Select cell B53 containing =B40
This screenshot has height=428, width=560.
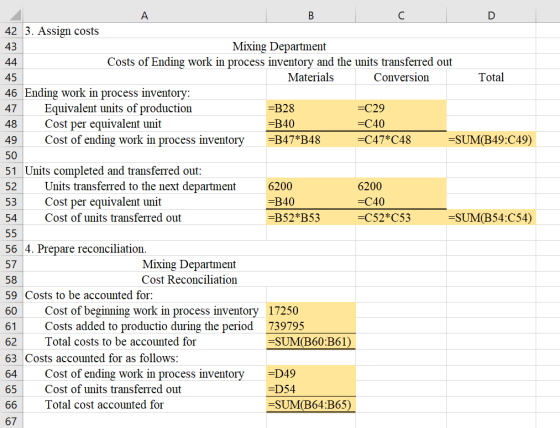tap(311, 201)
